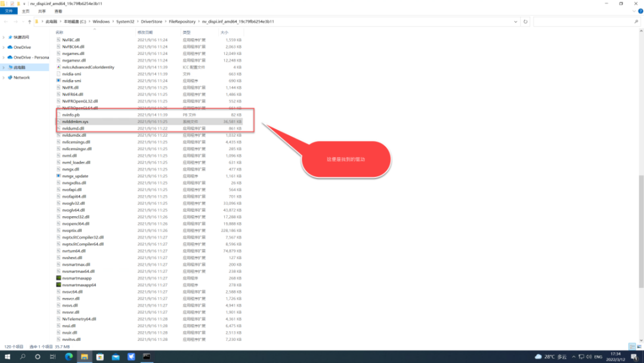This screenshot has height=363, width=644.
Task: Refresh the current folder view
Action: pos(525,21)
